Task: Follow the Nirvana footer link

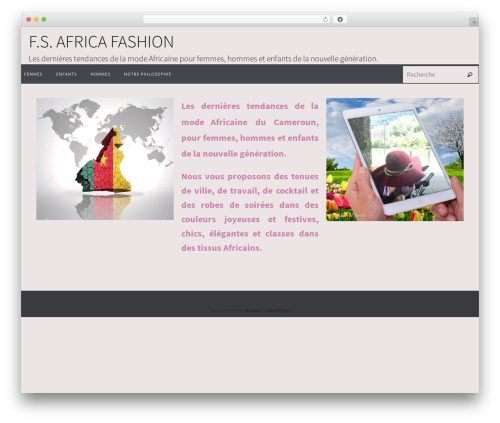Action: click(x=253, y=310)
